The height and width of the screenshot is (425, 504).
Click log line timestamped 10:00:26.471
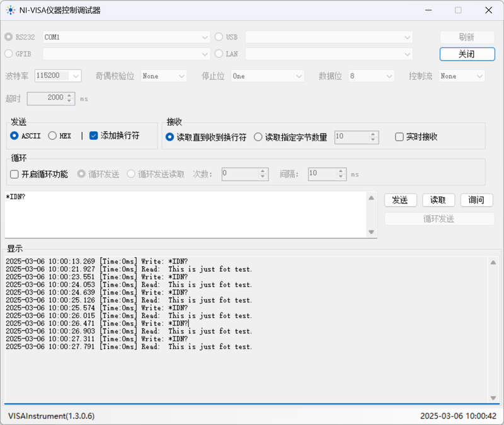[x=97, y=323]
